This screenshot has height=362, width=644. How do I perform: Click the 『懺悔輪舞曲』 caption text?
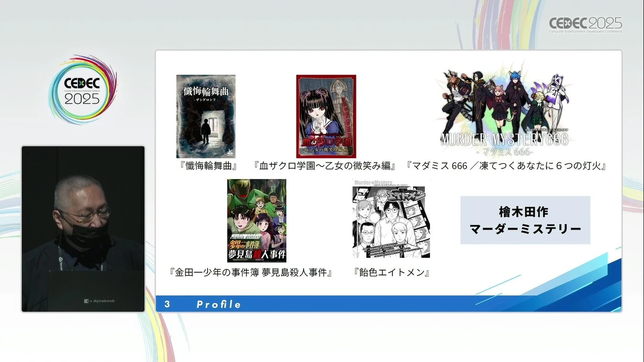[x=208, y=166]
